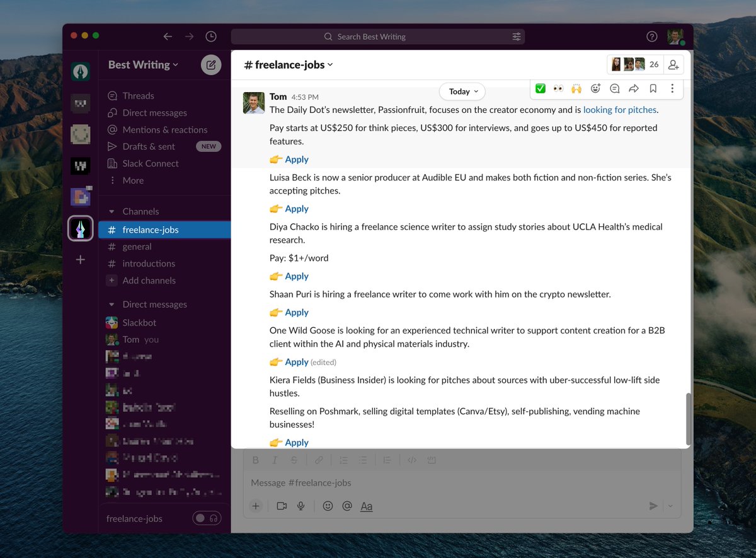Click Apply under the Shaan Puri post
Image resolution: width=756 pixels, height=558 pixels.
[296, 312]
